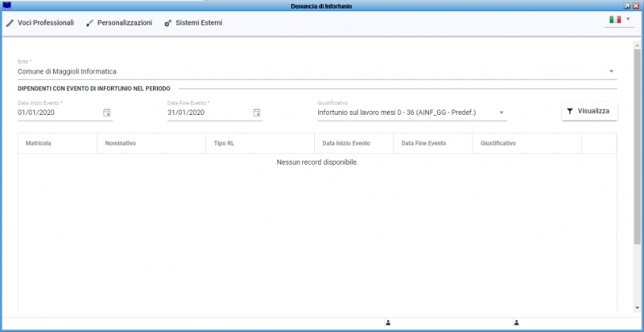644x332 pixels.
Task: Click the brush icon beside Personalizzazioni
Action: pos(89,23)
